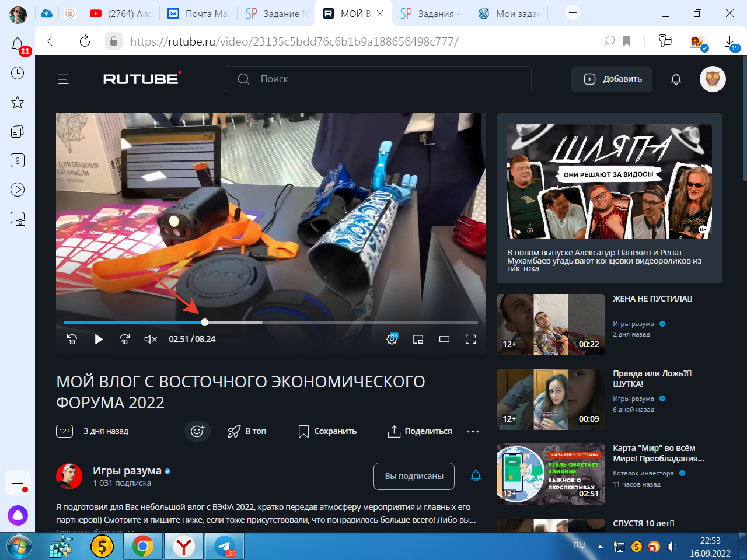Unmute the video sound
Image resolution: width=747 pixels, height=560 pixels.
[151, 339]
